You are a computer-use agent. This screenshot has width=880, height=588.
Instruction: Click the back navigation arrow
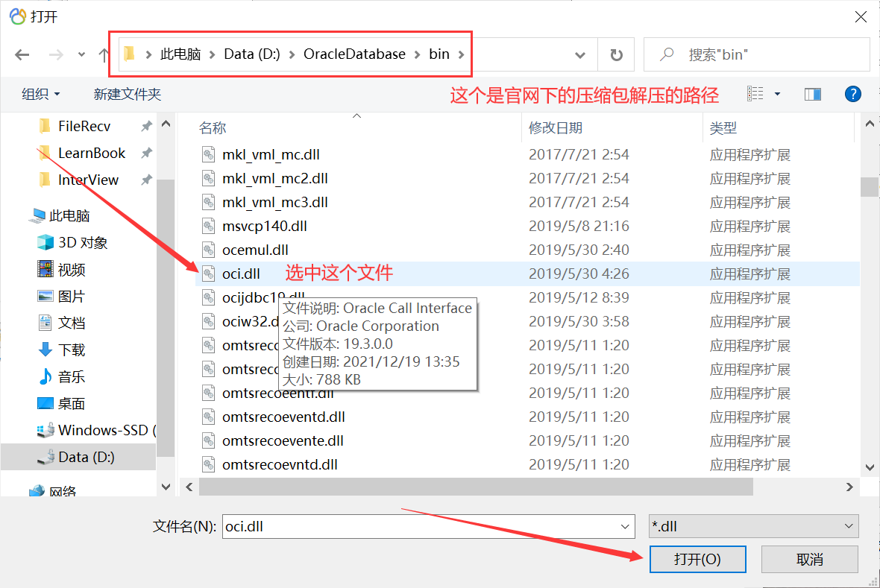tap(22, 54)
